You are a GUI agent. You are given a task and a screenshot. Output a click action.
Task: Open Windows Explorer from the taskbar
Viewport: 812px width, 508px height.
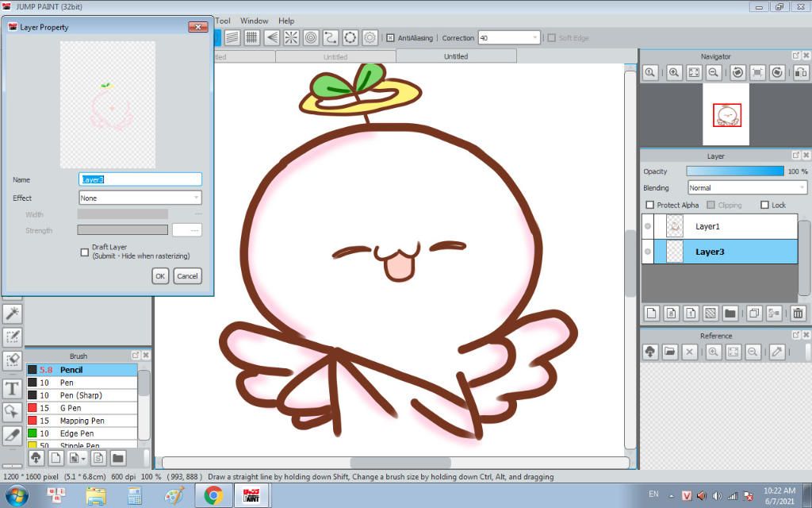(96, 495)
